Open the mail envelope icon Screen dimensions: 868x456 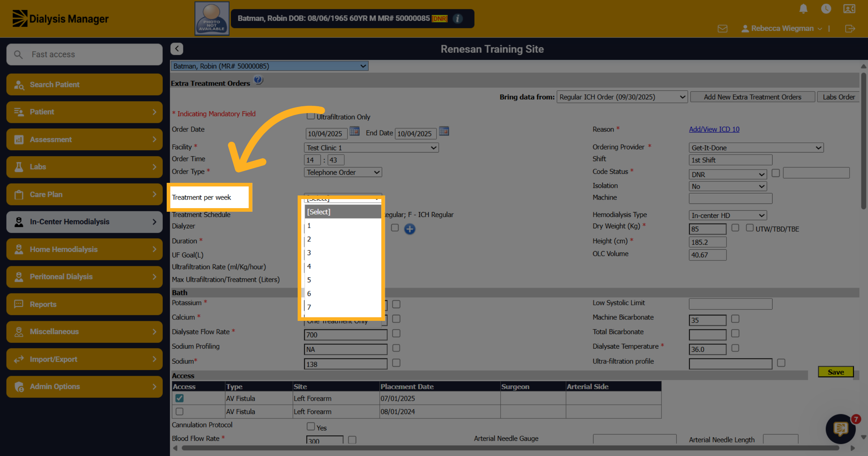pos(722,29)
